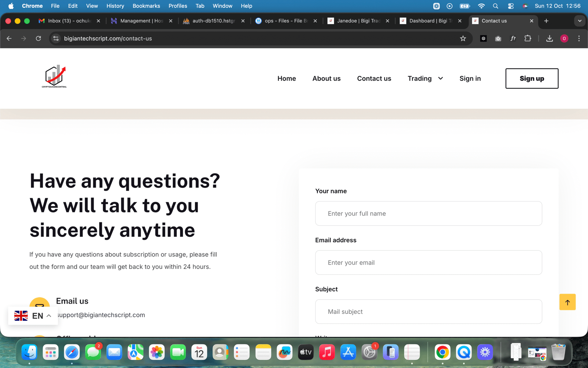Open Chrome downloads icon in toolbar
Viewport: 588px width, 368px height.
coord(549,39)
